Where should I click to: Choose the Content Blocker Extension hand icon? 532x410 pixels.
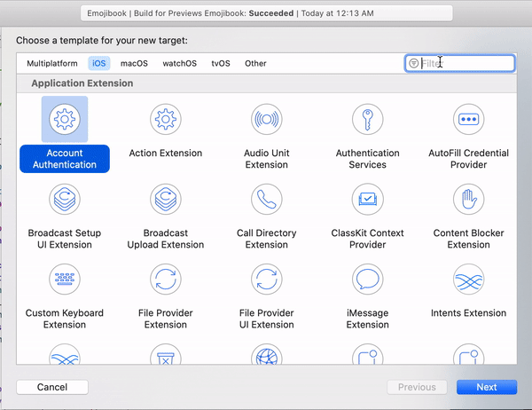tap(468, 199)
